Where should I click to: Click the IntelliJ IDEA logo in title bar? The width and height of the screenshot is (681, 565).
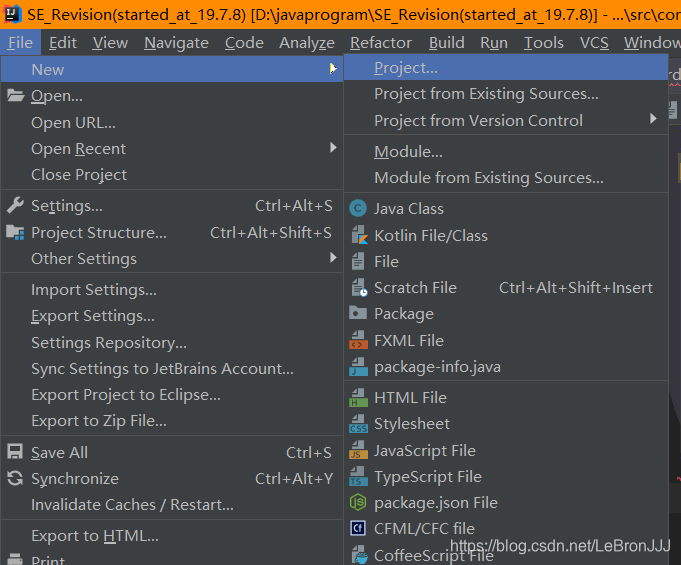coord(12,13)
